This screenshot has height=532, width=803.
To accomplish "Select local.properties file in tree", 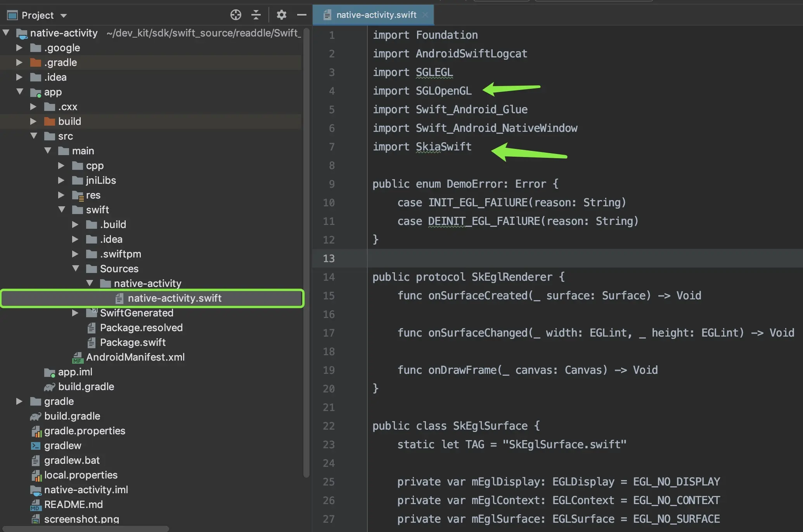I will pos(81,475).
